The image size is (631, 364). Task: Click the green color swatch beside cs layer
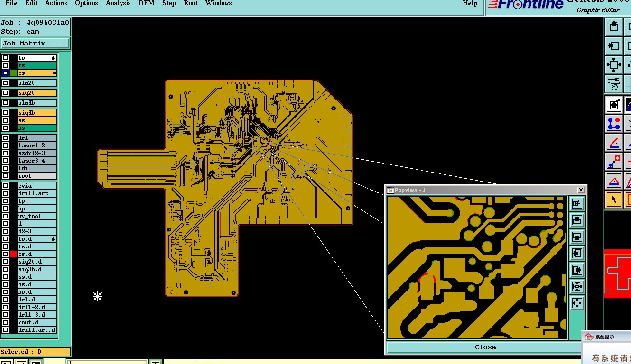13,73
